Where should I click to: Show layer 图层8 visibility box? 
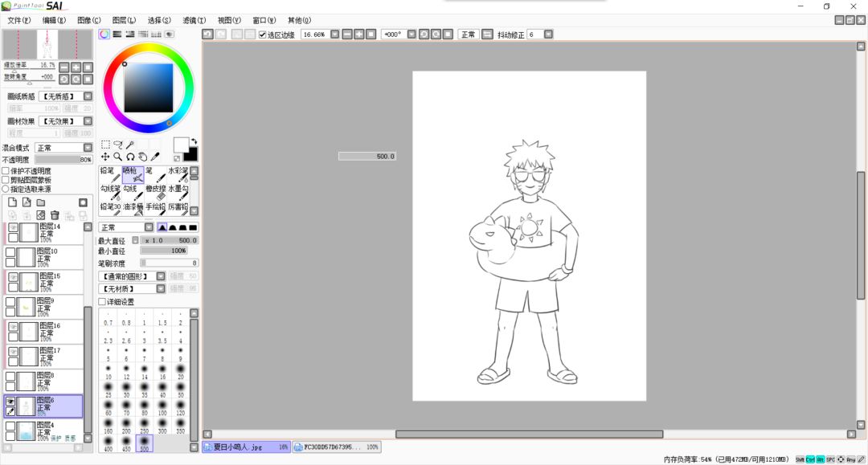(x=10, y=377)
